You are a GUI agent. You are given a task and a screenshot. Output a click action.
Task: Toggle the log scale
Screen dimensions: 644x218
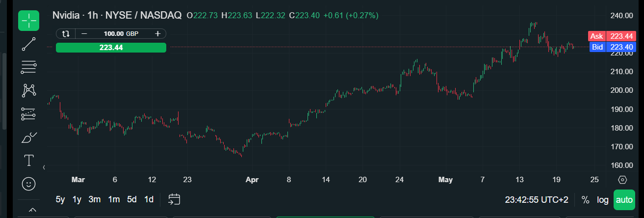[602, 200]
